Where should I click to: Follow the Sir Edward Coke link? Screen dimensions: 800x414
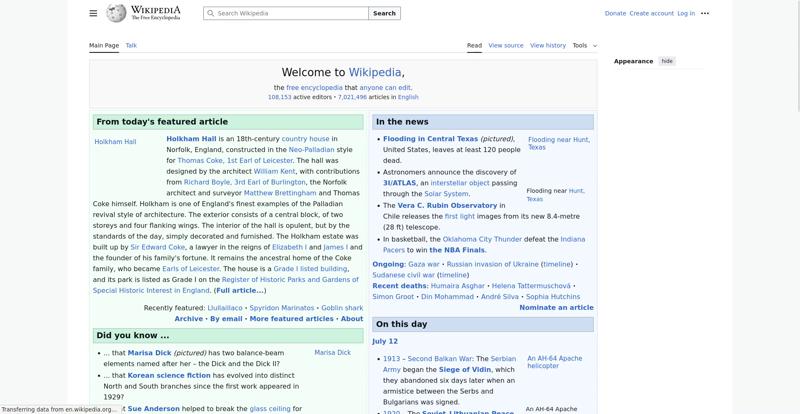pos(158,247)
